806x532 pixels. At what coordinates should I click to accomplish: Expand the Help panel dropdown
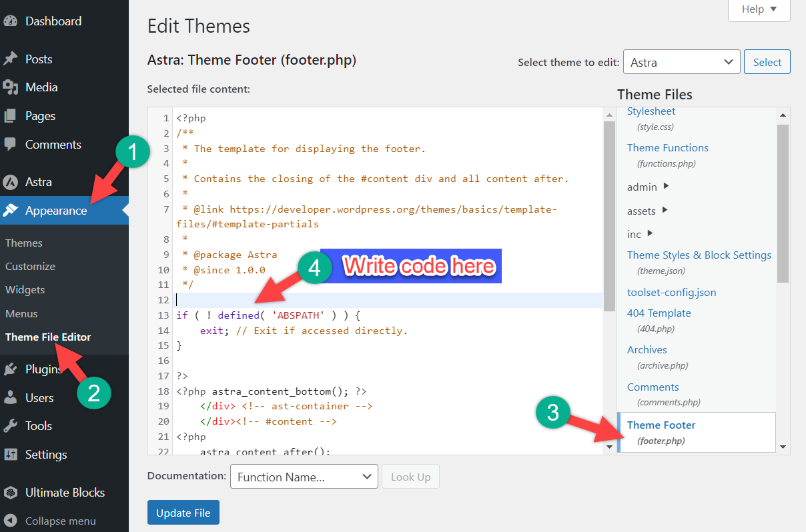[x=759, y=9]
